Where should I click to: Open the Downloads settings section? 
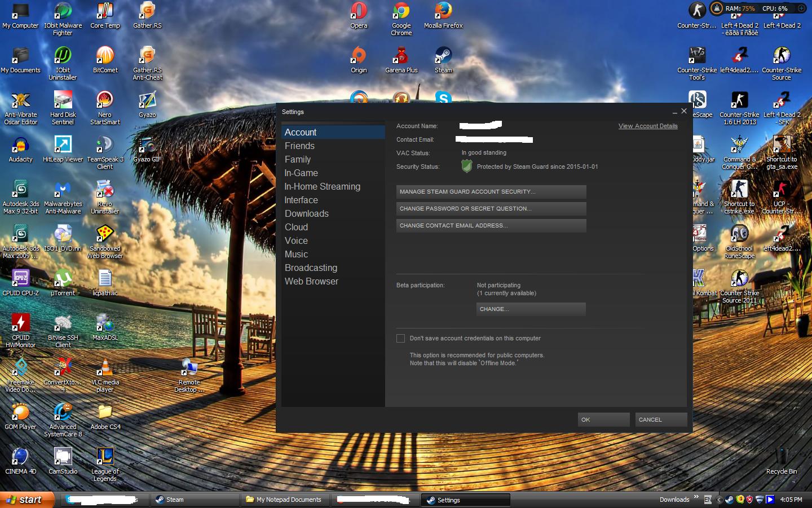coord(333,213)
